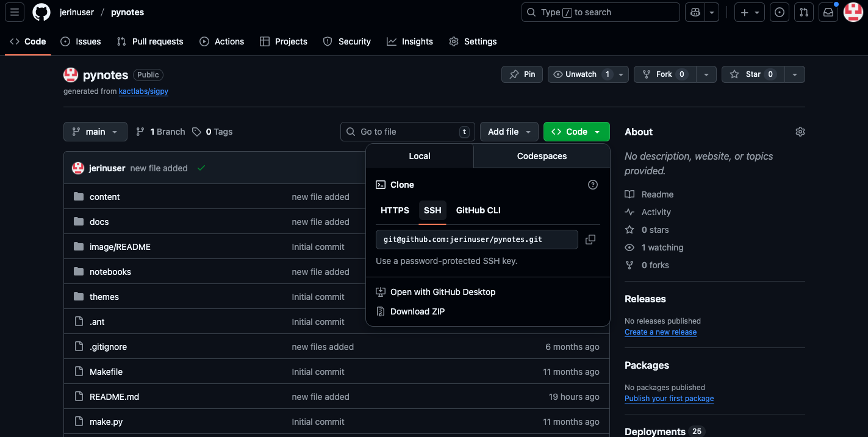Viewport: 868px width, 437px height.
Task: Expand the Fork options dropdown arrow
Action: click(706, 74)
